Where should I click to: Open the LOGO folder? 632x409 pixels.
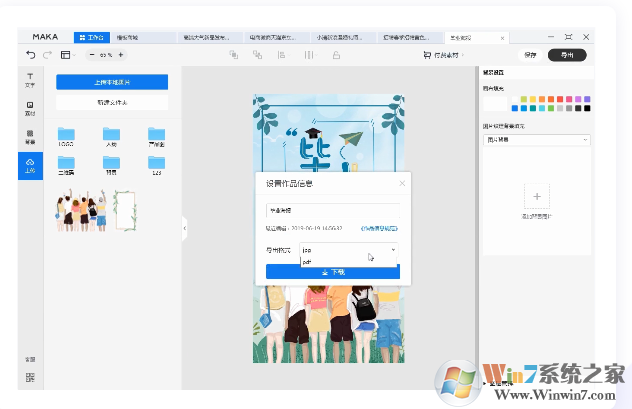point(66,137)
